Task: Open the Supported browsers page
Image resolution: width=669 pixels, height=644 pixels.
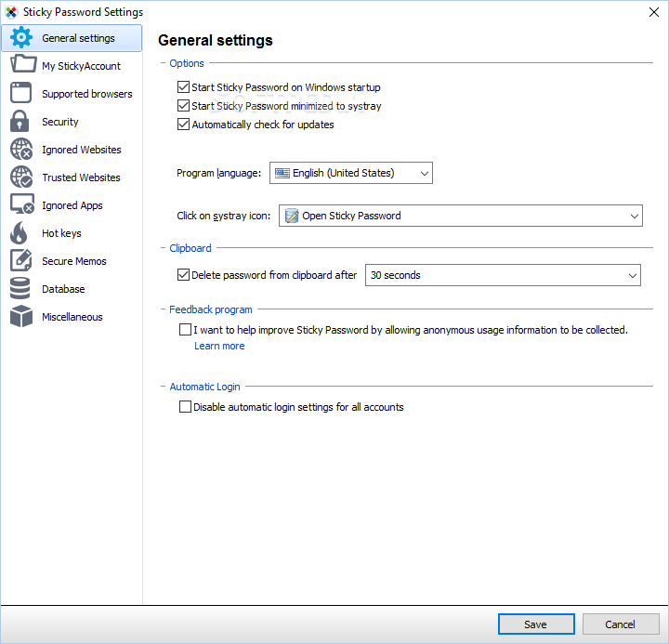Action: (72, 94)
